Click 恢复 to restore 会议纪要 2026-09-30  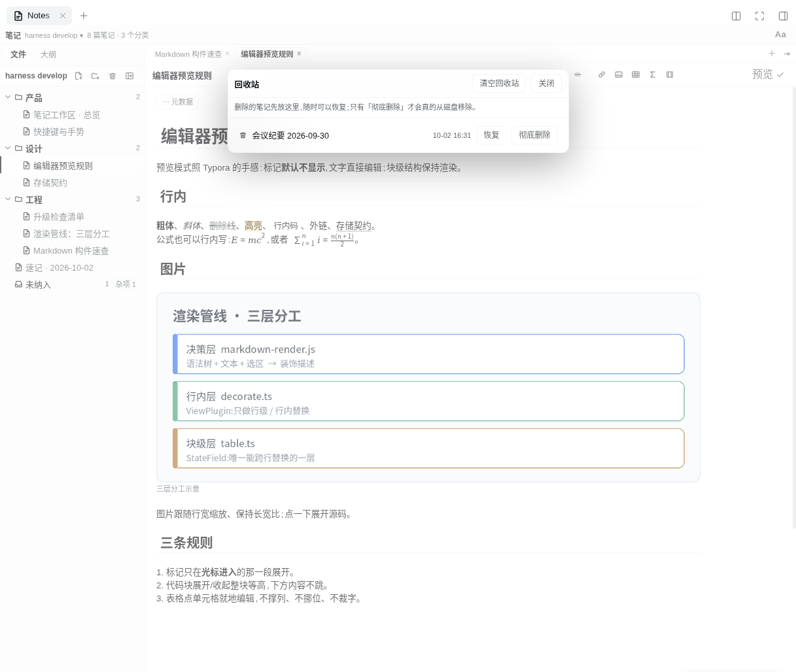(491, 135)
